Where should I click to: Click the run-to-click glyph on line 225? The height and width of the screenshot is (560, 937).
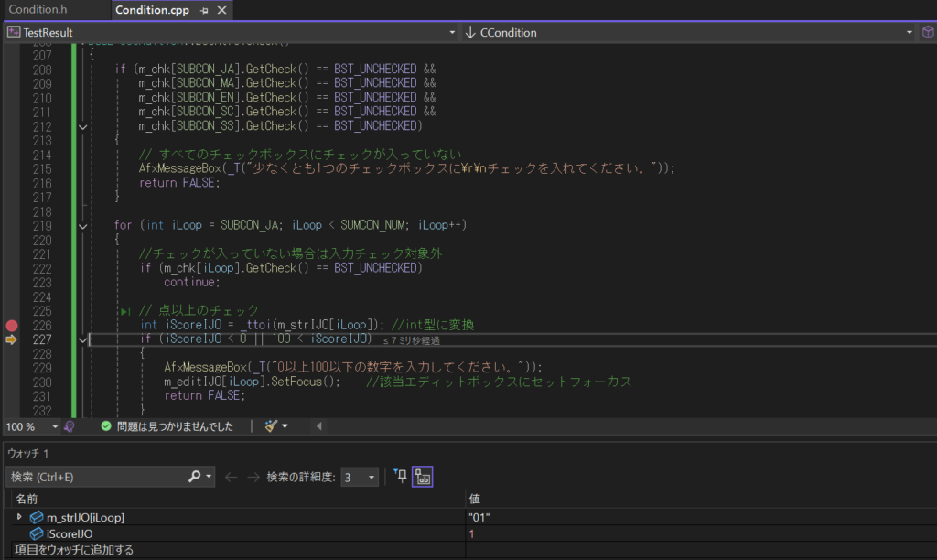pos(125,311)
